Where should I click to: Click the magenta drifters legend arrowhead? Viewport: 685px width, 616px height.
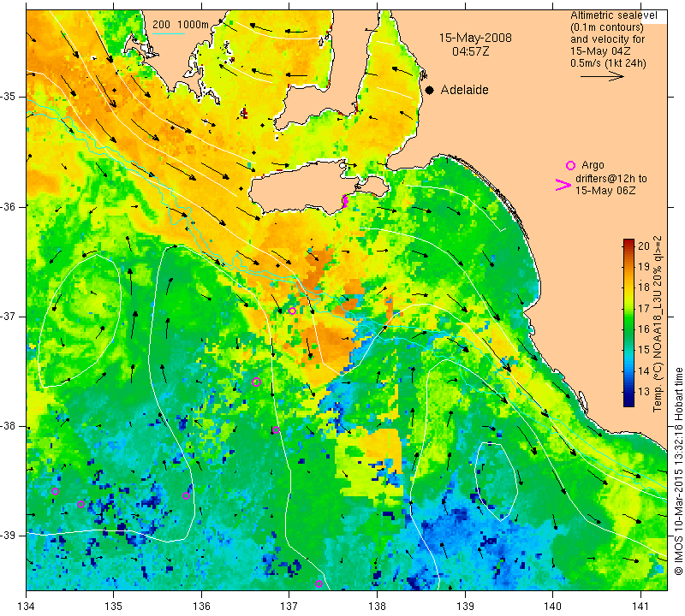click(x=563, y=185)
